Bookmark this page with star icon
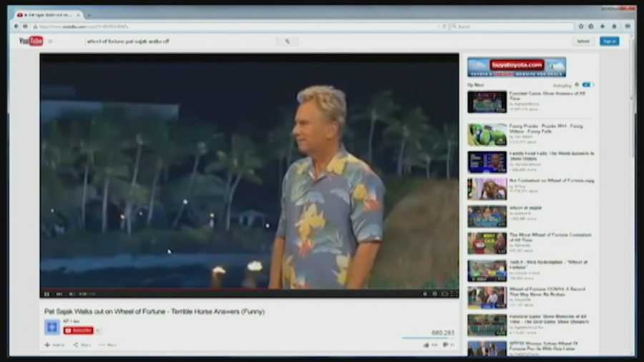644x362 pixels. (x=581, y=26)
